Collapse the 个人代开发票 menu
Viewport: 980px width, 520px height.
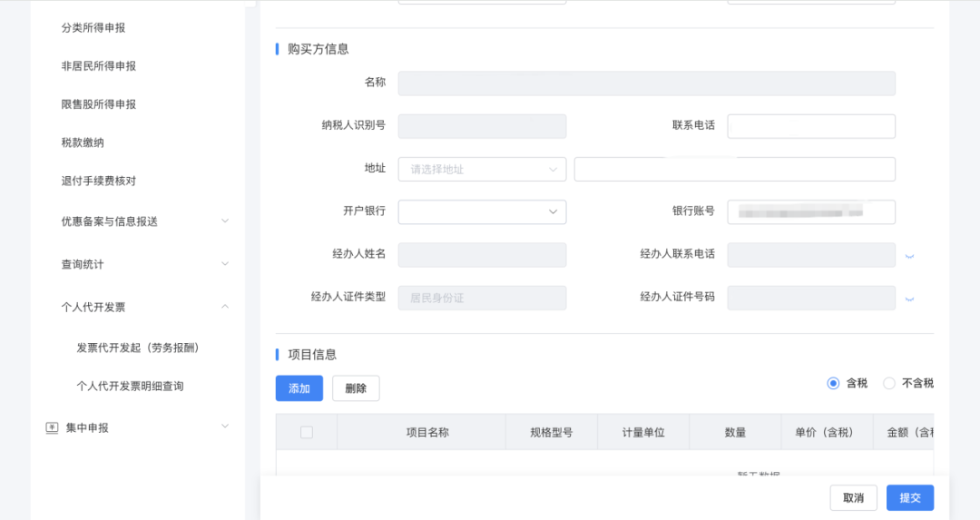pos(225,307)
